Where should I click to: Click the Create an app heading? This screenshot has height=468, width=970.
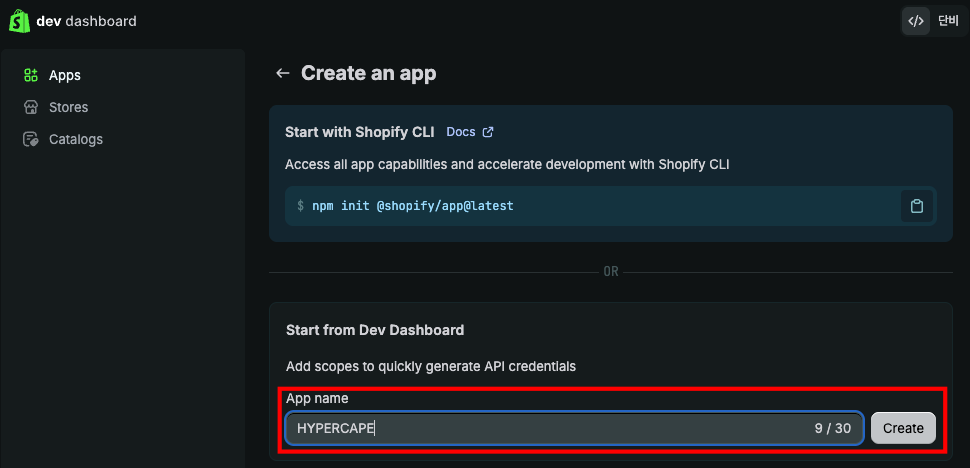point(369,73)
